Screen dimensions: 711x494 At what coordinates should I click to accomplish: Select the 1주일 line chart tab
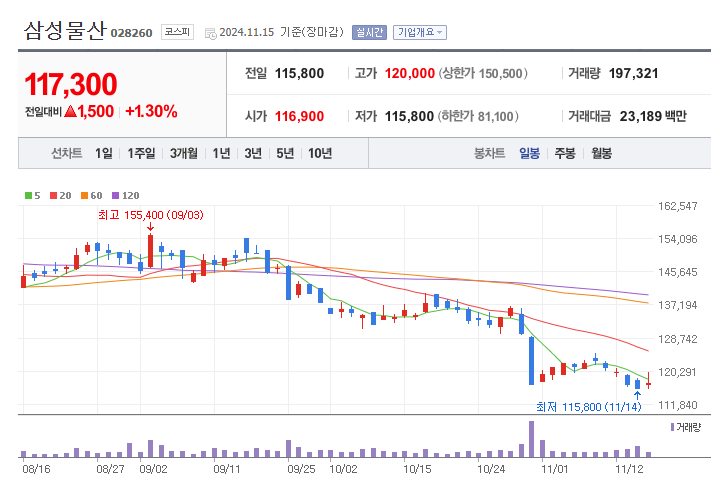point(141,153)
